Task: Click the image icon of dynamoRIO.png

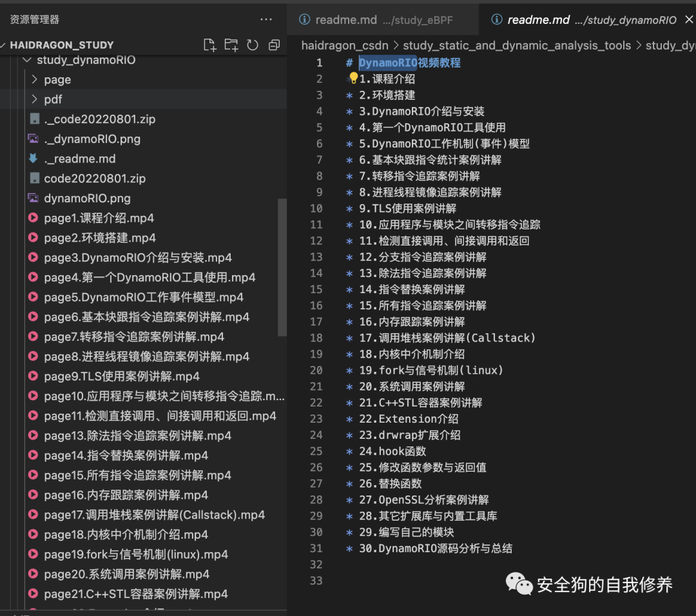Action: click(34, 197)
